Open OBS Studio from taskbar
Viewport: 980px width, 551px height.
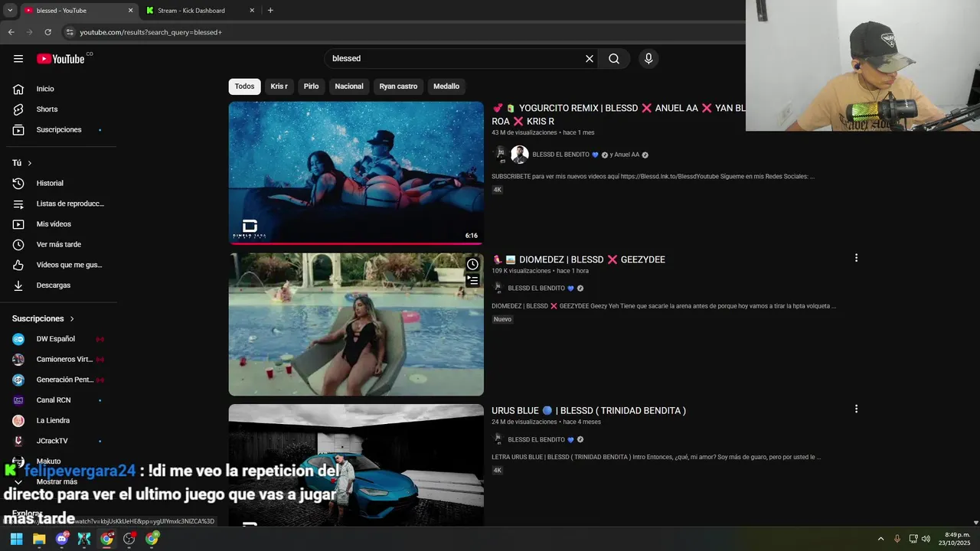pos(129,539)
